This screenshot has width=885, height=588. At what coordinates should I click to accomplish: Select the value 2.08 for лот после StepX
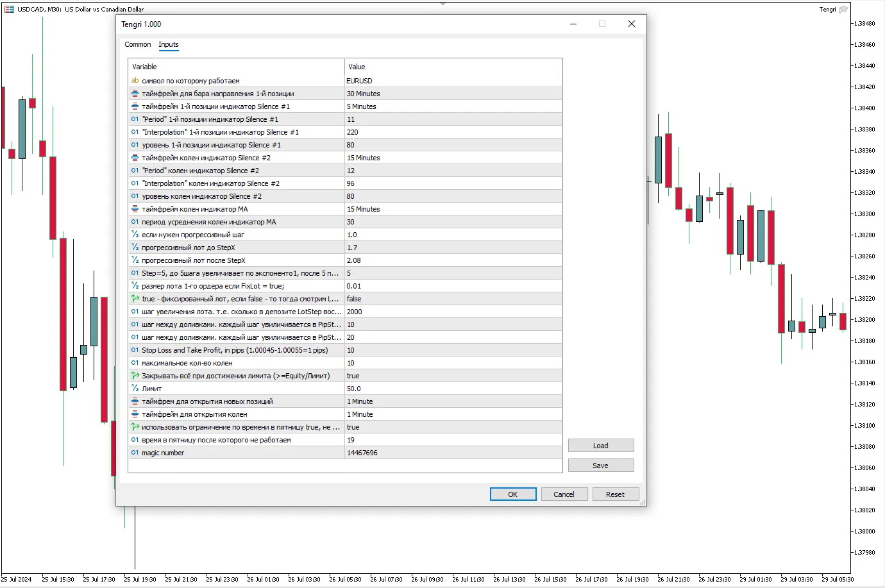[453, 260]
